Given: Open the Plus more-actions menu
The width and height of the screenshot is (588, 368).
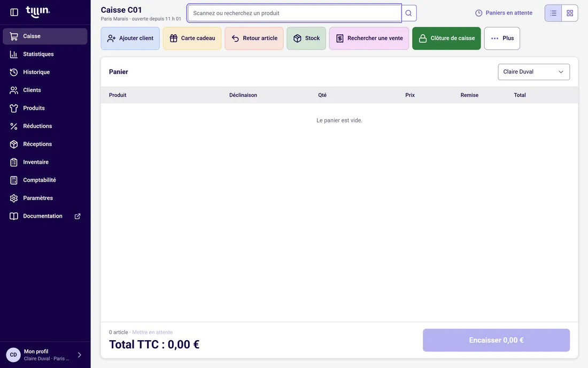Looking at the screenshot, I should 502,39.
